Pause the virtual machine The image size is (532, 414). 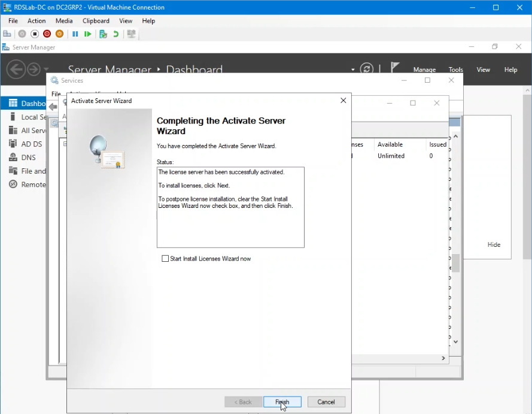(75, 34)
